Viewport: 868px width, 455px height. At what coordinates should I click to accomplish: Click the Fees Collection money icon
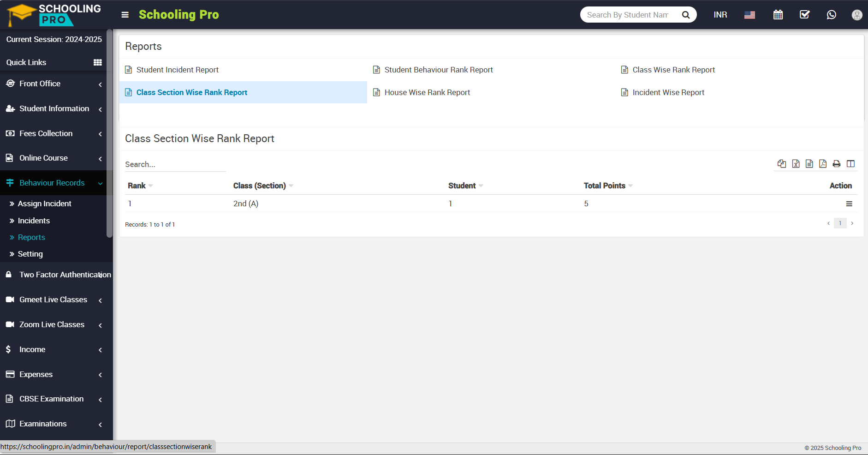pyautogui.click(x=10, y=133)
